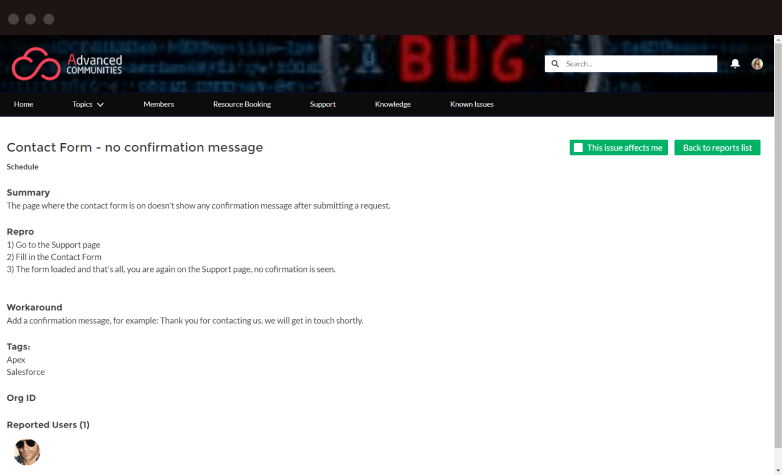The image size is (782, 475).
Task: Click the 'Schedule' label under the title
Action: [22, 167]
